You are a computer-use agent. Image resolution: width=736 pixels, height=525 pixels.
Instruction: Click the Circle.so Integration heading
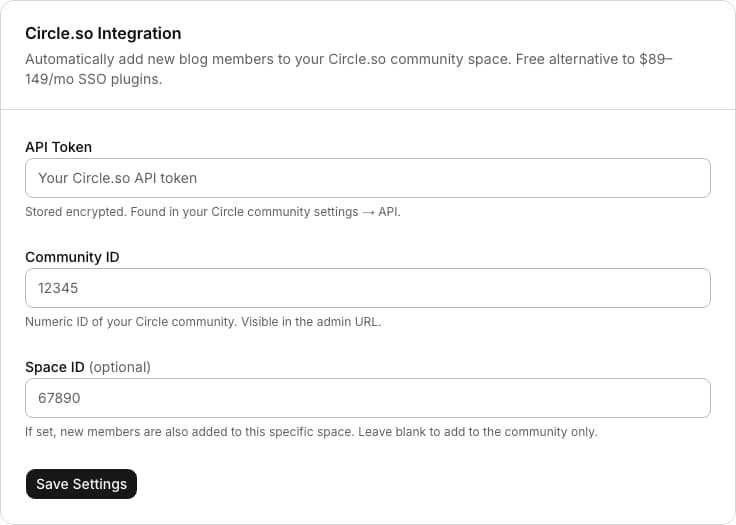tap(103, 33)
